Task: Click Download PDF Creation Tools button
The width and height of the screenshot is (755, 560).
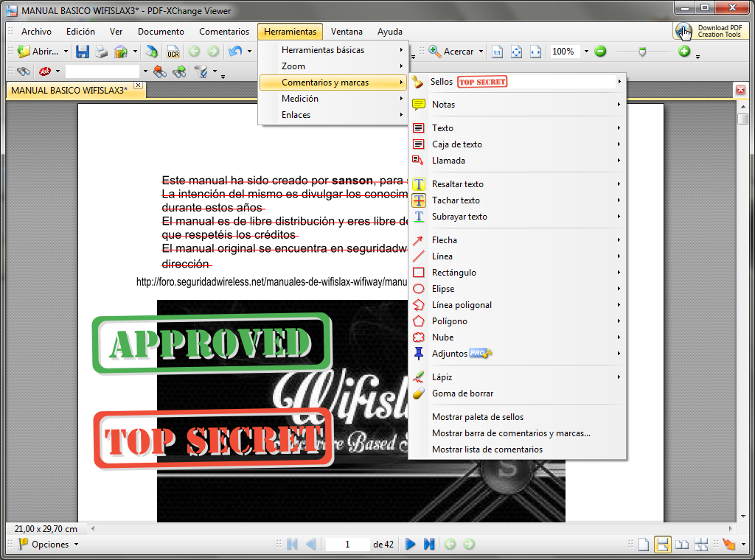Action: tap(710, 32)
